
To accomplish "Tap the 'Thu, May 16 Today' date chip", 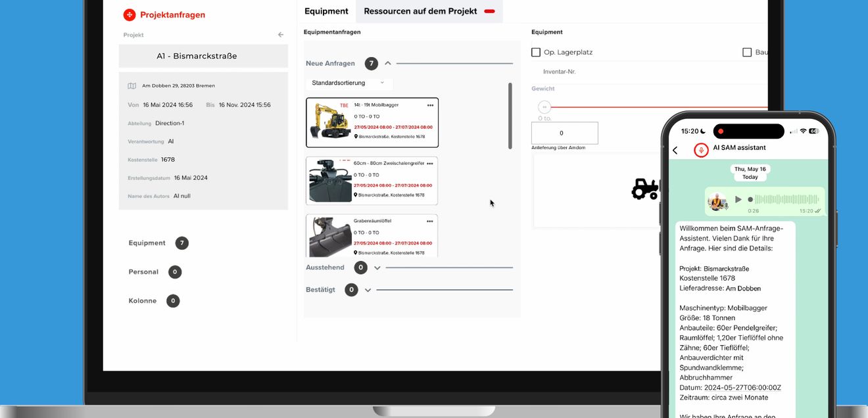I will click(750, 173).
